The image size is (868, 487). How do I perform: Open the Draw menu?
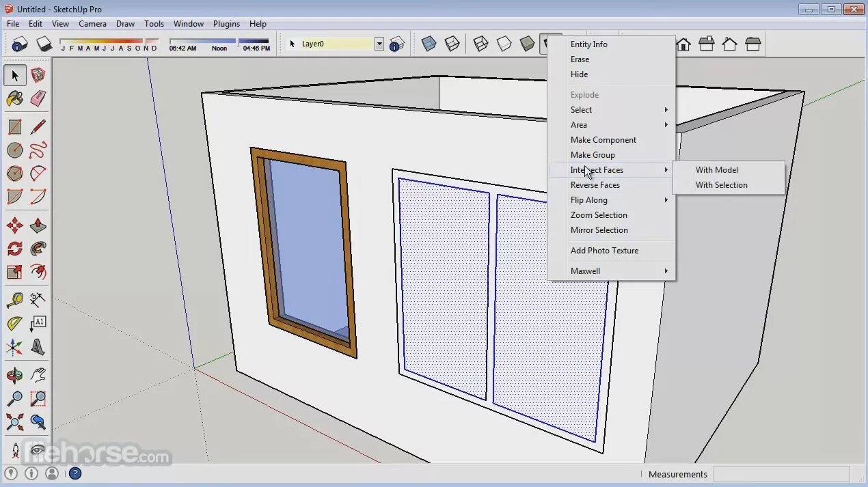tap(125, 23)
